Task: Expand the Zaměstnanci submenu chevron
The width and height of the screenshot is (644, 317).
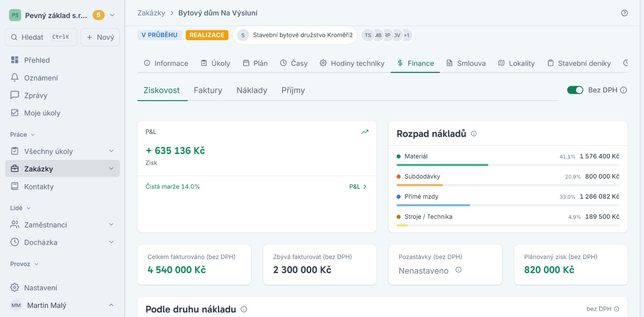Action: 111,225
